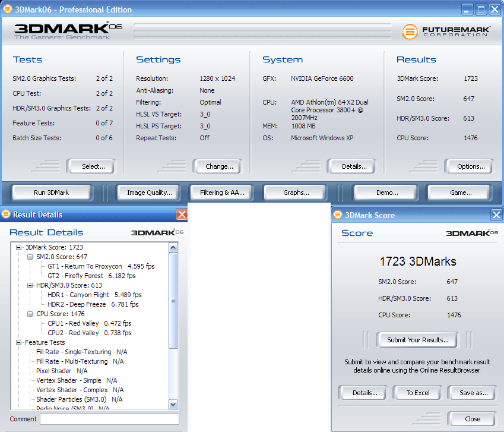Click the 1723 3DMarks score heading
Image resolution: width=504 pixels, height=432 pixels.
[x=418, y=261]
